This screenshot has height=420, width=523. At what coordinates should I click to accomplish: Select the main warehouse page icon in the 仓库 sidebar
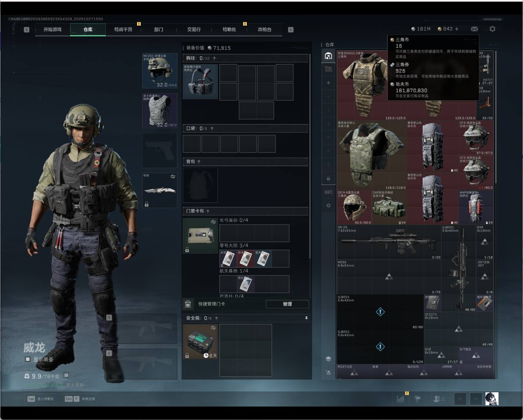[x=328, y=56]
